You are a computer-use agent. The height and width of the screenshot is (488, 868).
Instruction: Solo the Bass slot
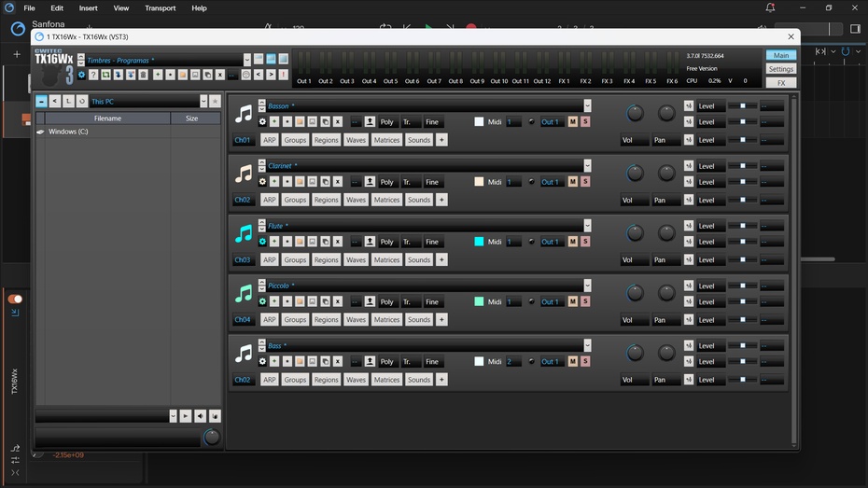(x=585, y=361)
